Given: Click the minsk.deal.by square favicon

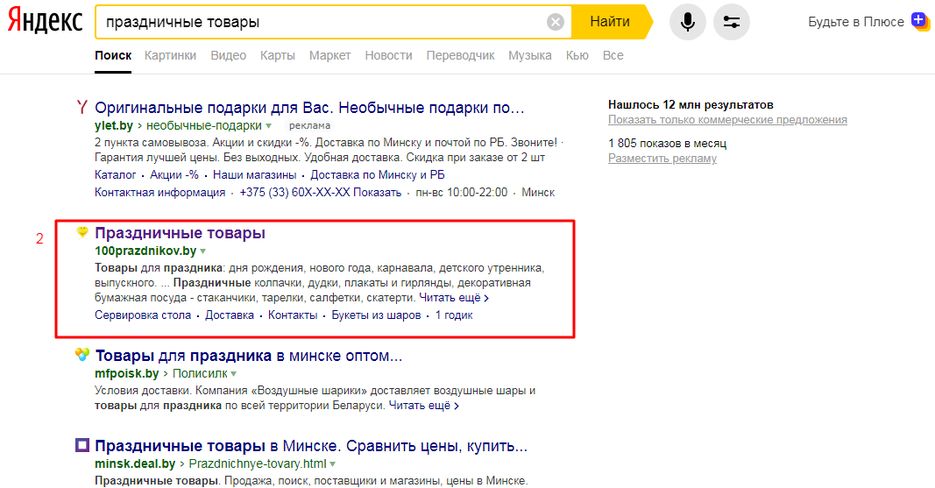Looking at the screenshot, I should (82, 445).
